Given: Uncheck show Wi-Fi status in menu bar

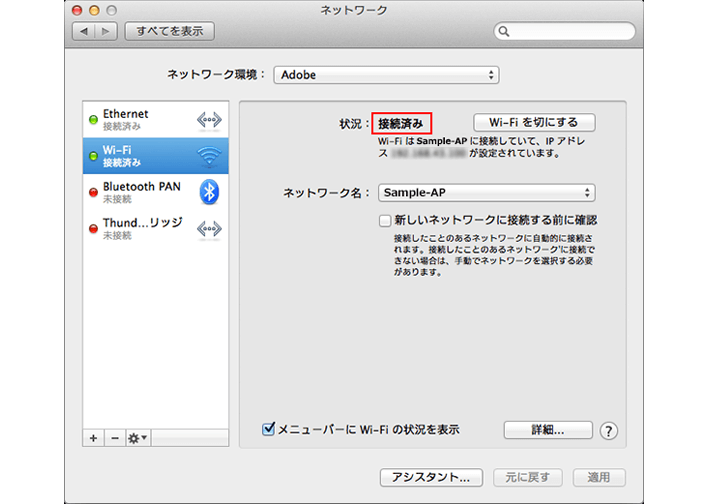Looking at the screenshot, I should point(269,429).
